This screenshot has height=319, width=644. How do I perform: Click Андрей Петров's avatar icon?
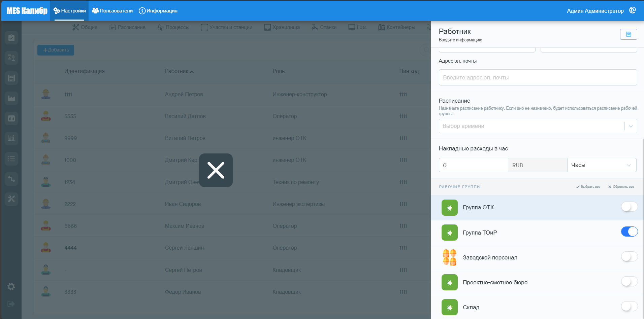[46, 94]
